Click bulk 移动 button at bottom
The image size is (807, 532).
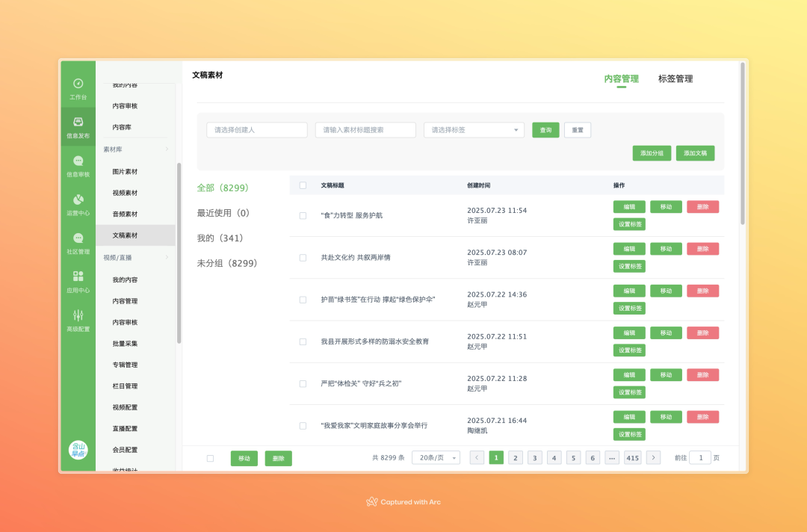point(244,459)
